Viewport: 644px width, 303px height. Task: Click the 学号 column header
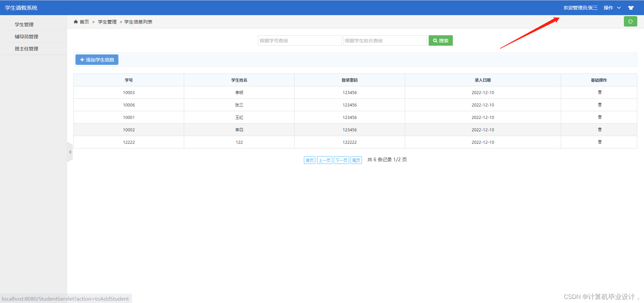pos(129,80)
